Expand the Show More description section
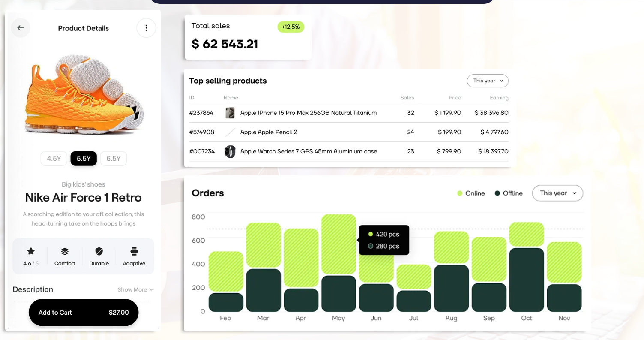This screenshot has width=644, height=340. 135,289
